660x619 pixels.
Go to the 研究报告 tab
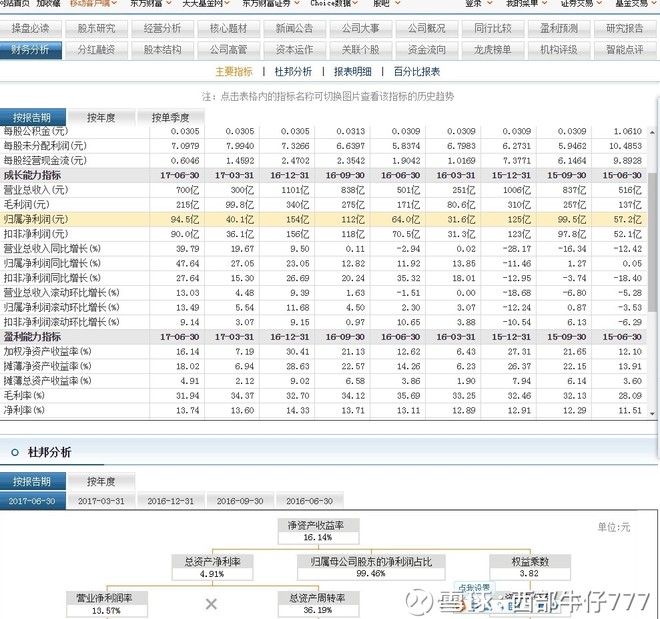[625, 29]
